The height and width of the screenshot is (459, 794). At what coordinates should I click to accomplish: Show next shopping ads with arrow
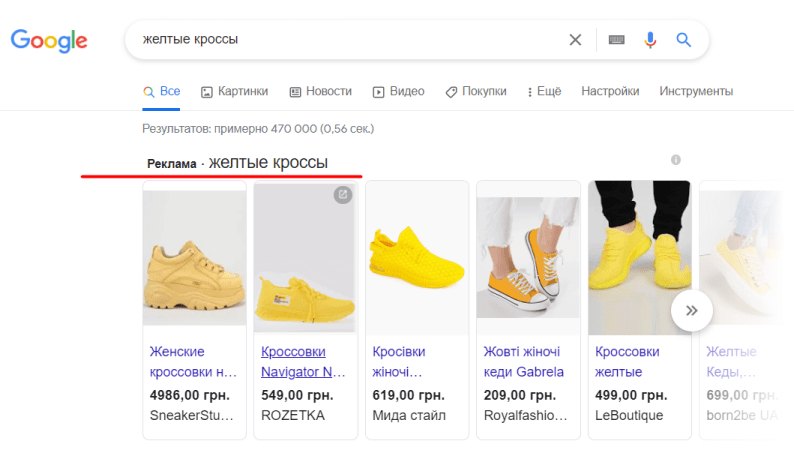coord(691,310)
